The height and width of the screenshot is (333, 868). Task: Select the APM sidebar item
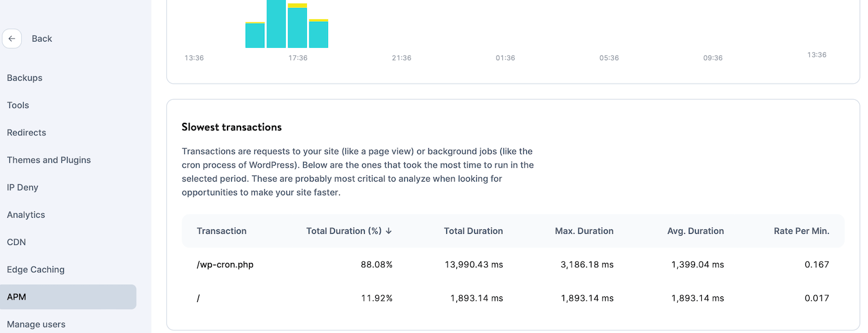[x=68, y=297]
